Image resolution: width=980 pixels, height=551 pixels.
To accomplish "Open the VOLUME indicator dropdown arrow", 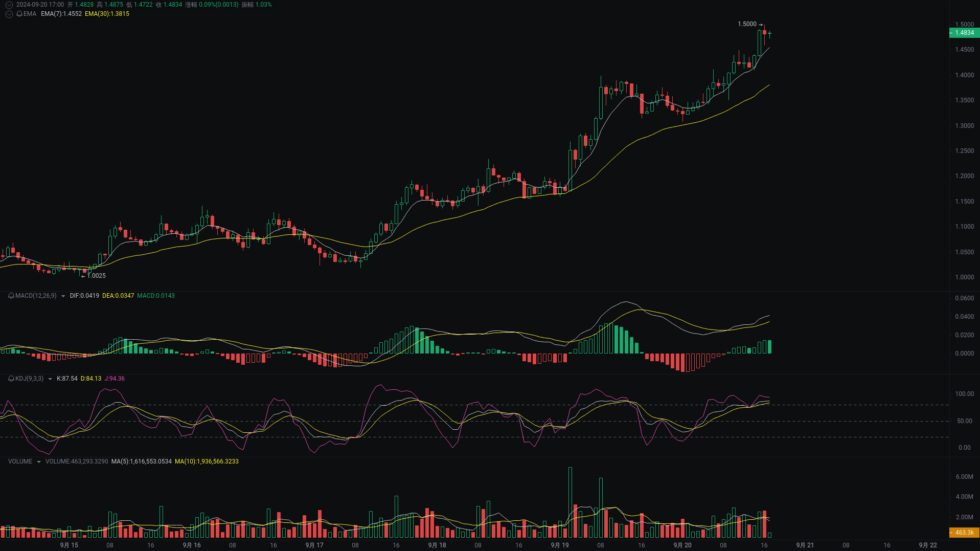I will (38, 462).
